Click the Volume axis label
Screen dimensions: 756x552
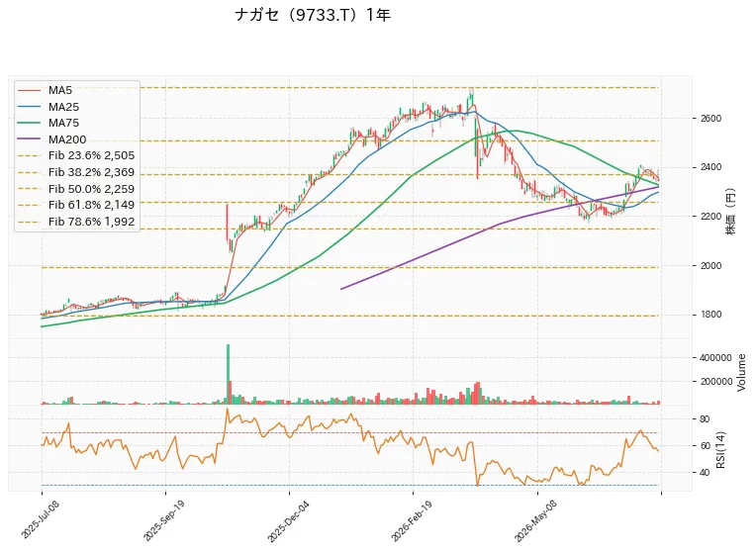[741, 372]
